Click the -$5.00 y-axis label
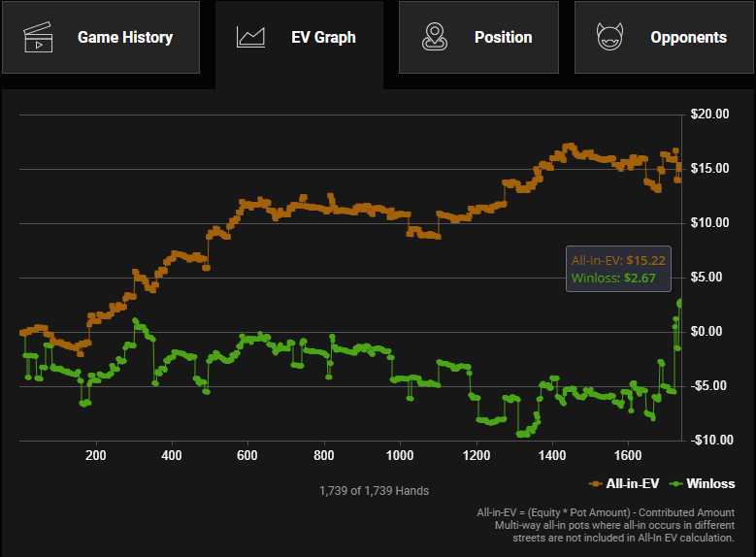 (708, 386)
